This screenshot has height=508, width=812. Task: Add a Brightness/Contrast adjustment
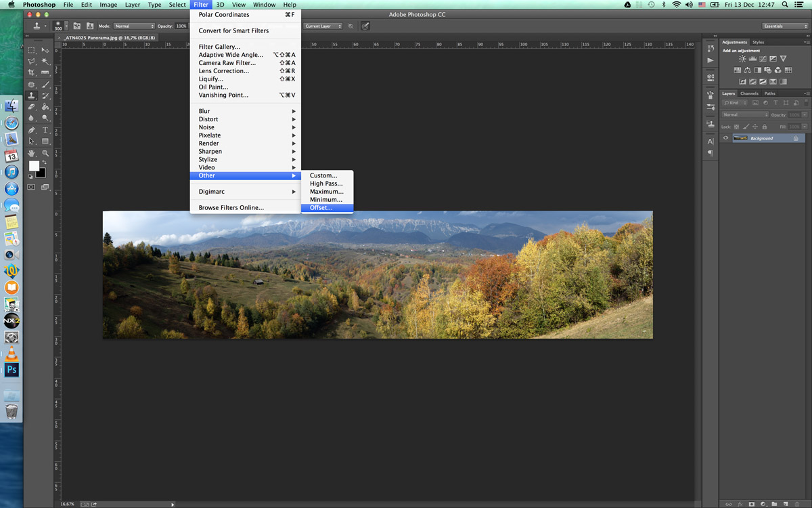click(742, 60)
